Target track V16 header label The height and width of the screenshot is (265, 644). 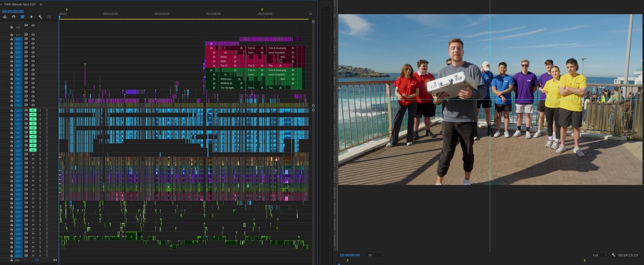pos(18,39)
